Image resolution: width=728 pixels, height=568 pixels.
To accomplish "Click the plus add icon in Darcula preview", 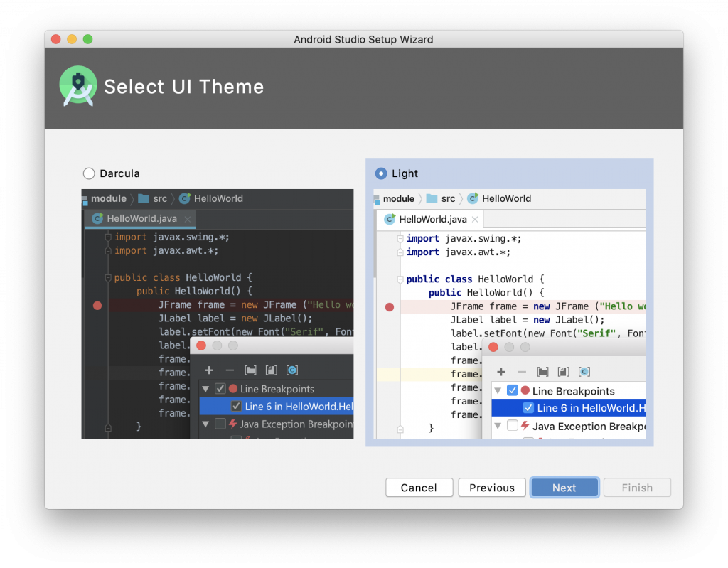I will (x=209, y=370).
